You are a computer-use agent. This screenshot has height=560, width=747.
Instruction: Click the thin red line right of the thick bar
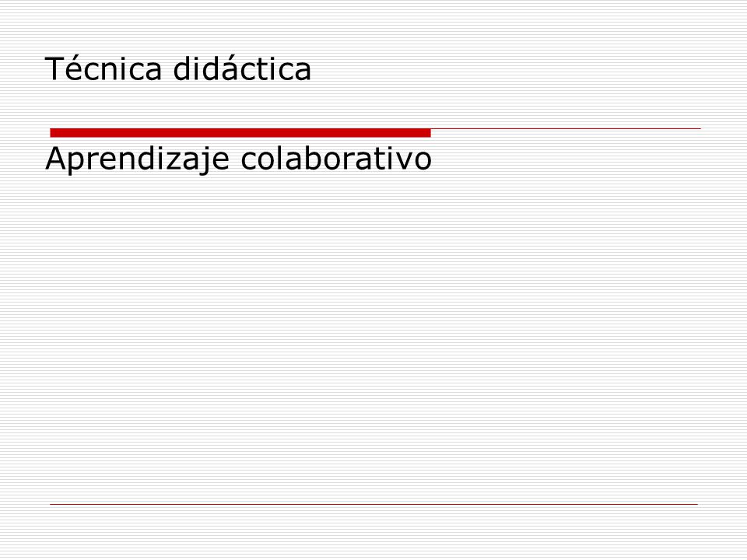(x=566, y=128)
